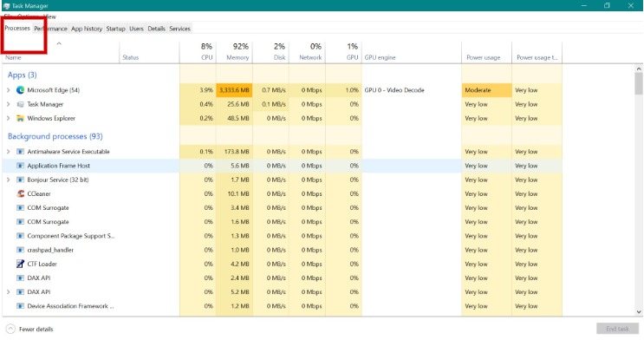Viewport: 644px width, 340px height.
Task: Select the CCleaner process name
Action: (x=39, y=193)
